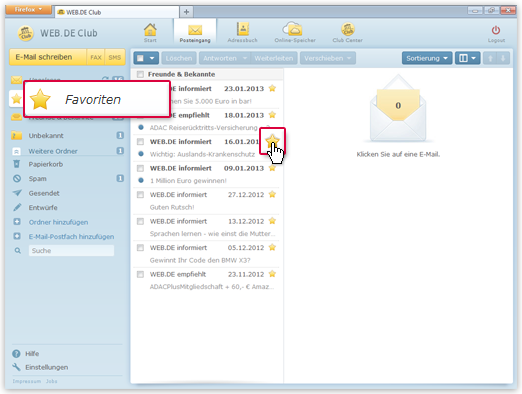This screenshot has width=522, height=394.
Task: Toggle favorite star on 13.12.2012 email
Action: click(x=272, y=221)
